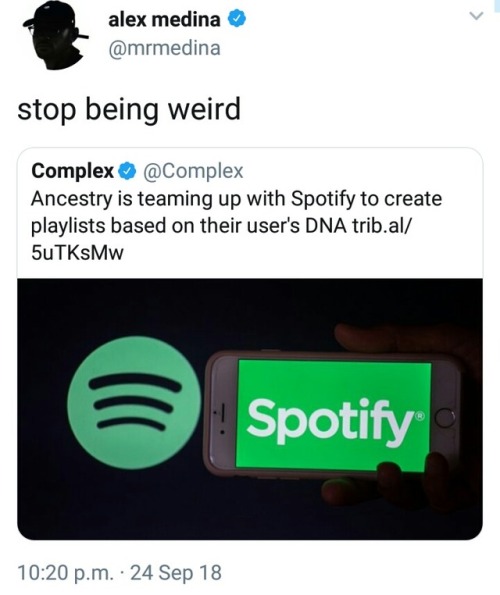Click Complex's verified badge icon
The width and height of the screenshot is (500, 595).
point(127,172)
